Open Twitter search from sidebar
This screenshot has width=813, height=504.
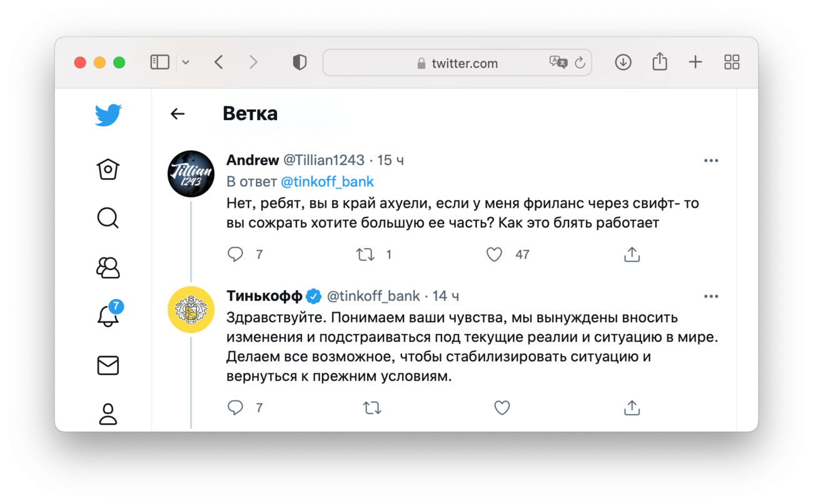(108, 218)
